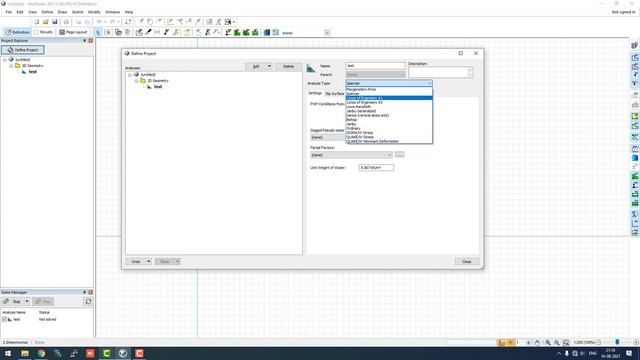Click the Draw Regions icon
Image resolution: width=640 pixels, height=360 pixels.
click(x=139, y=32)
